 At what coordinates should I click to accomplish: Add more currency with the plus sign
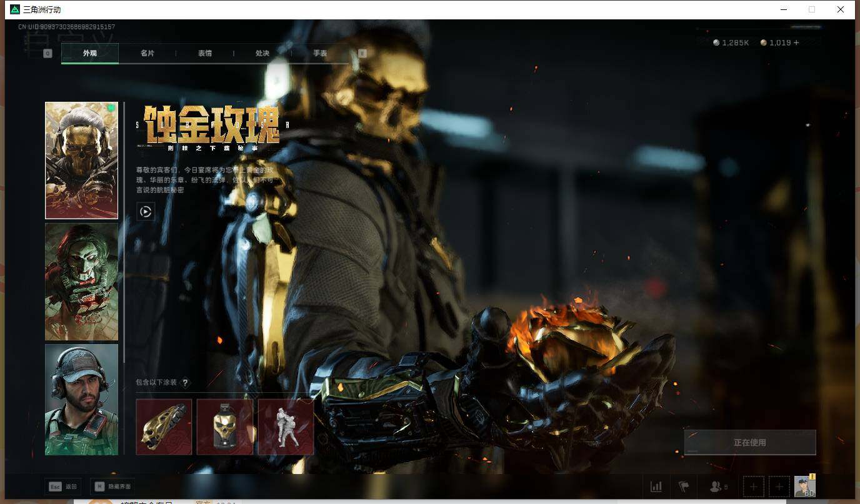(x=796, y=43)
